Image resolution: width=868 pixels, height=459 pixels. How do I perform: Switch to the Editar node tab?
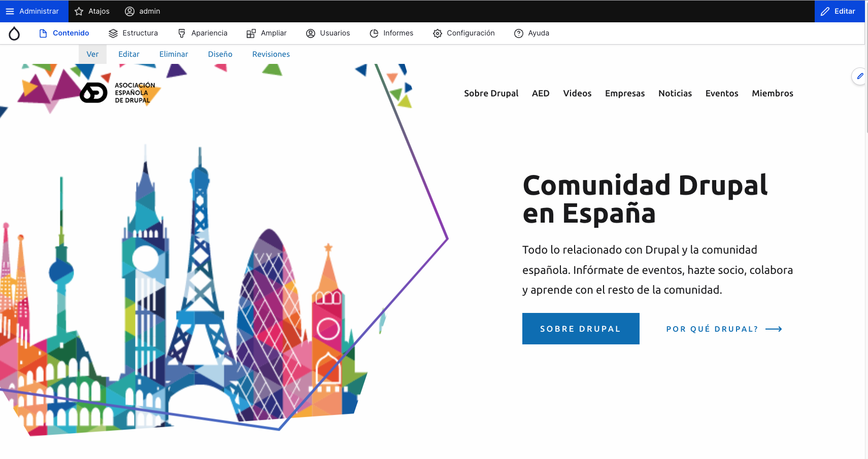[x=129, y=54]
